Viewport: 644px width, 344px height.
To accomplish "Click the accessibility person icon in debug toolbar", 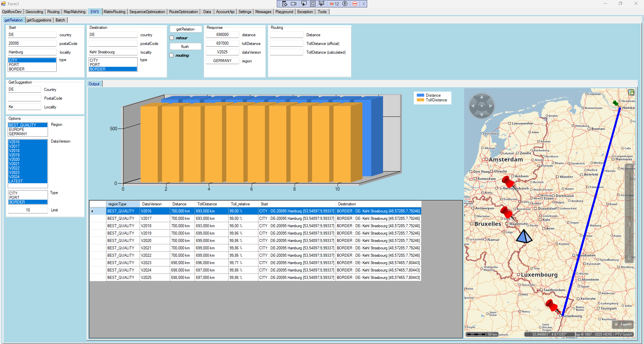I will click(345, 4).
